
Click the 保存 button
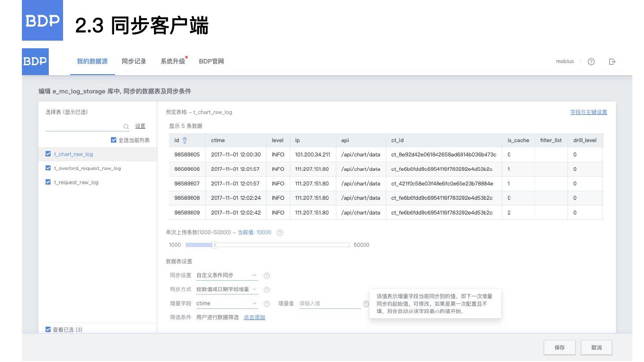559,348
